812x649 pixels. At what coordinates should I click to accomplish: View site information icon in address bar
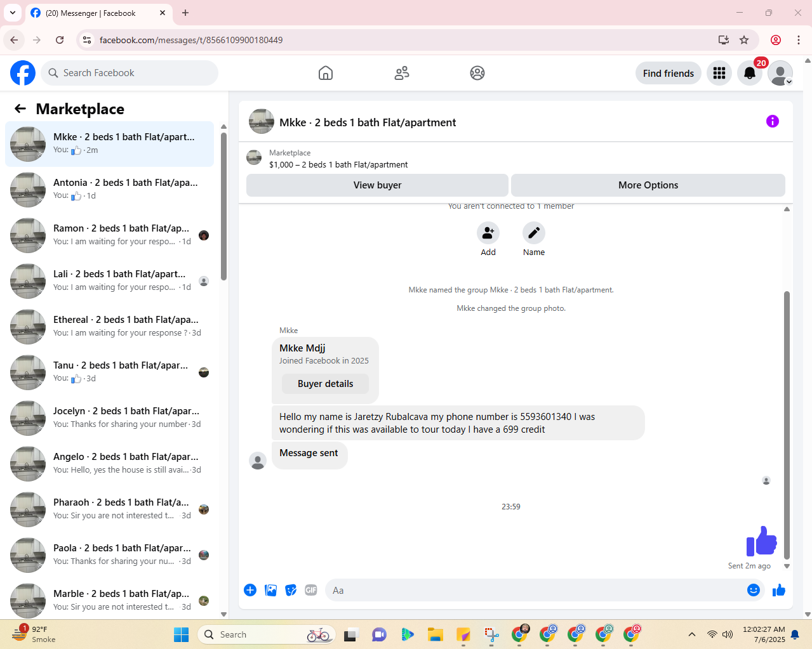coord(87,40)
